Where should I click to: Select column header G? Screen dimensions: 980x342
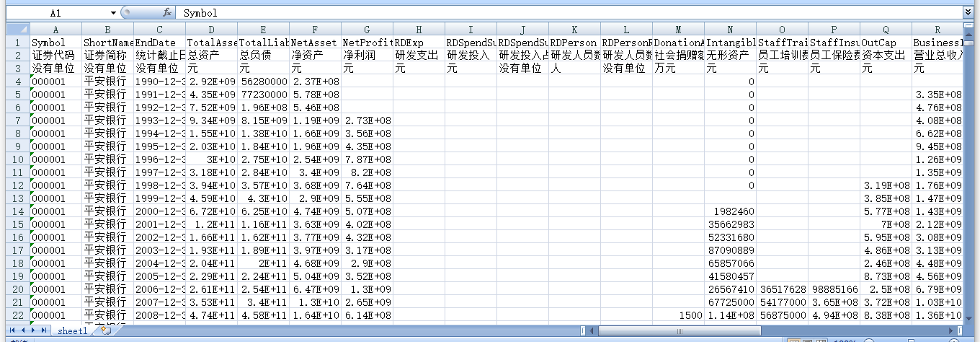click(x=367, y=30)
